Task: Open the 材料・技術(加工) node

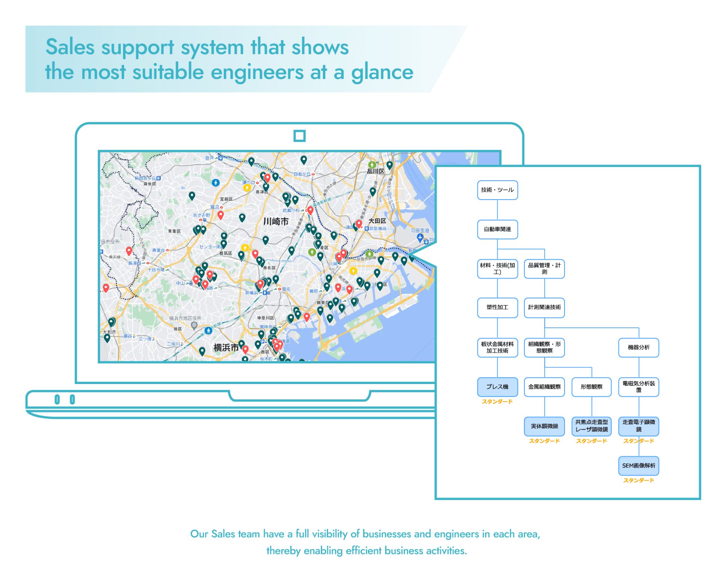Action: tap(497, 268)
